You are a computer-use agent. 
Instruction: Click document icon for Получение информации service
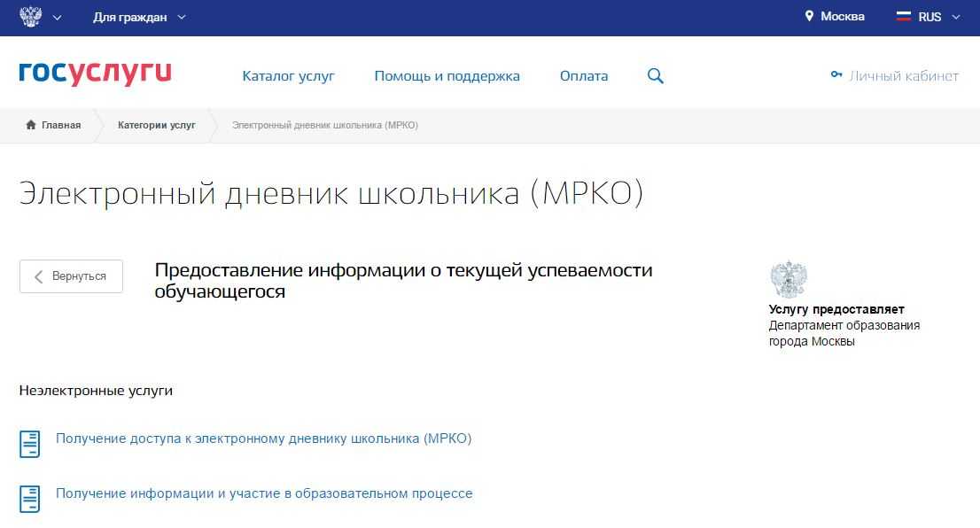[30, 498]
